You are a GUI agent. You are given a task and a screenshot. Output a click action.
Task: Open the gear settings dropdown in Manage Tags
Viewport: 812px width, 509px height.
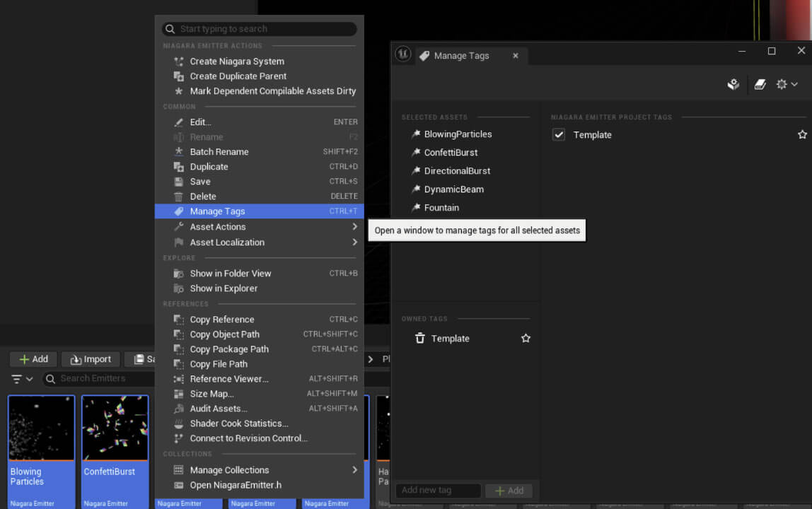pyautogui.click(x=787, y=84)
